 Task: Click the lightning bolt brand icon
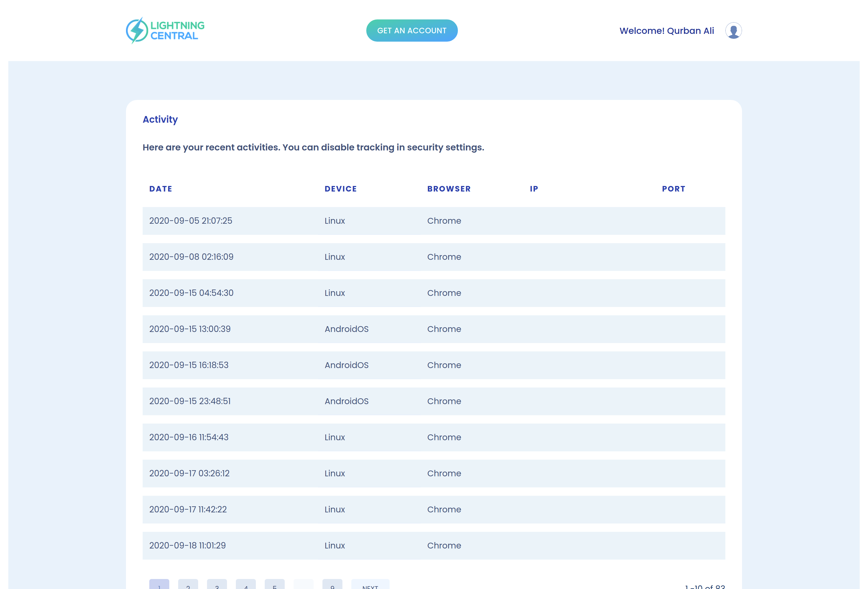coord(137,30)
